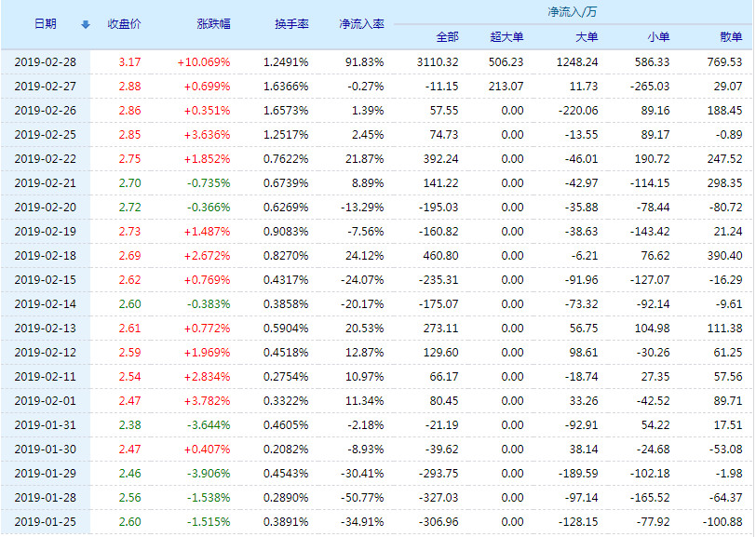Select the 大单 sub-column header
756x537 pixels.
[x=587, y=37]
